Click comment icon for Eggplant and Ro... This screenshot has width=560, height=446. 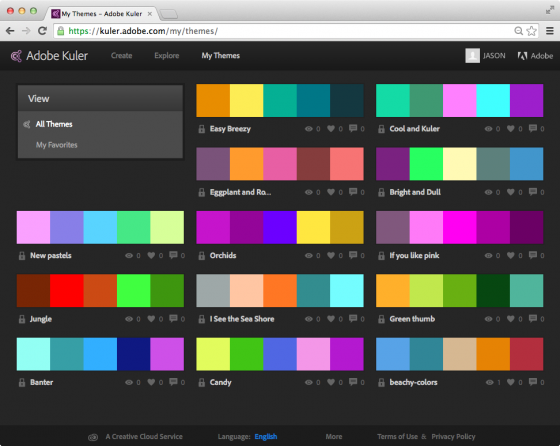coord(353,192)
